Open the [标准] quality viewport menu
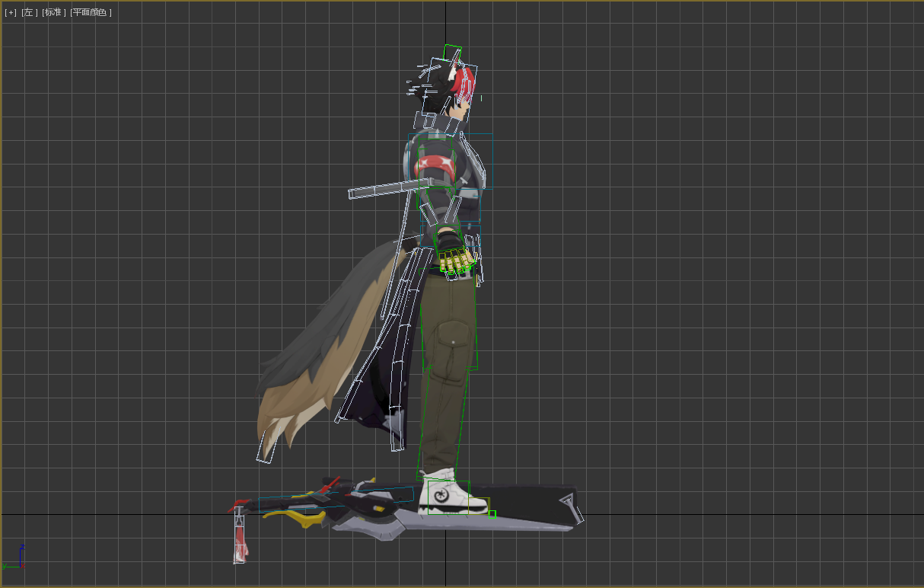The image size is (924, 588). tap(54, 12)
